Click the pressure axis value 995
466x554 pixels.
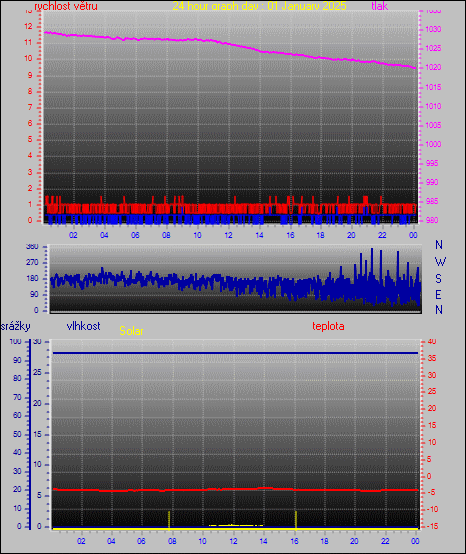(432, 163)
